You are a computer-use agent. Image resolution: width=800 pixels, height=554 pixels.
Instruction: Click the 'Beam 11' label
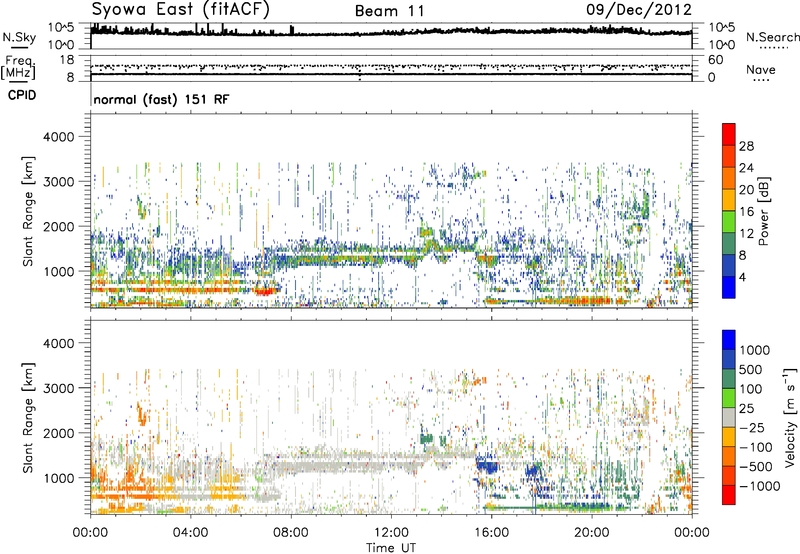[x=390, y=11]
